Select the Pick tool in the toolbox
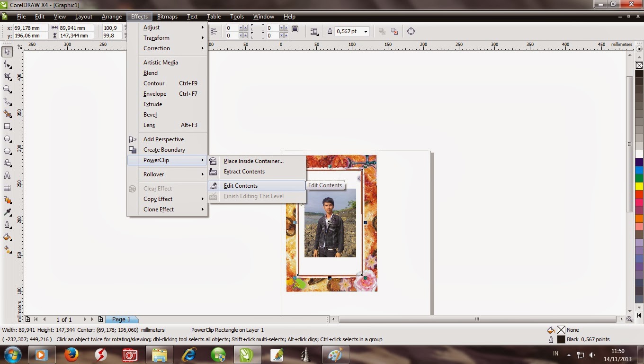The height and width of the screenshot is (364, 644). tap(7, 52)
